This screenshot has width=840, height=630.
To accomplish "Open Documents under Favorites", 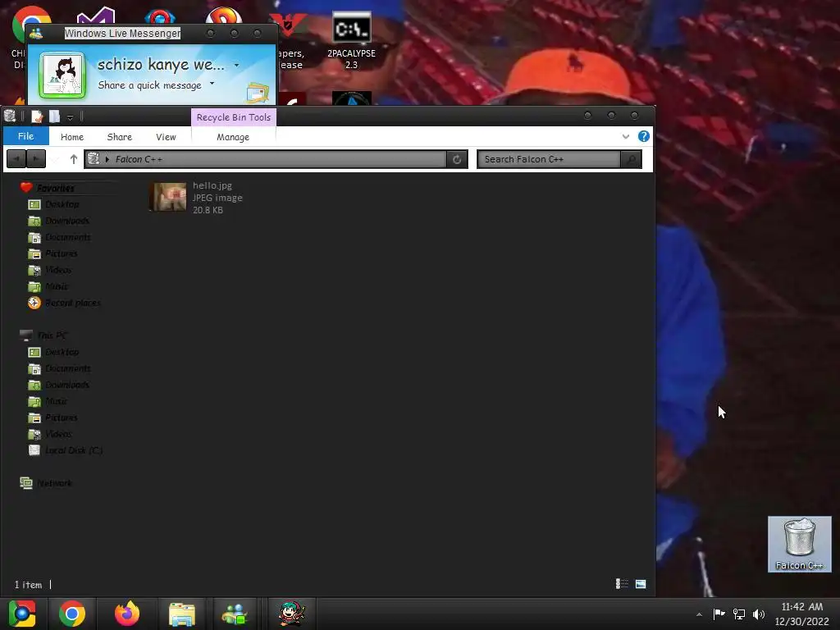I will pyautogui.click(x=68, y=237).
